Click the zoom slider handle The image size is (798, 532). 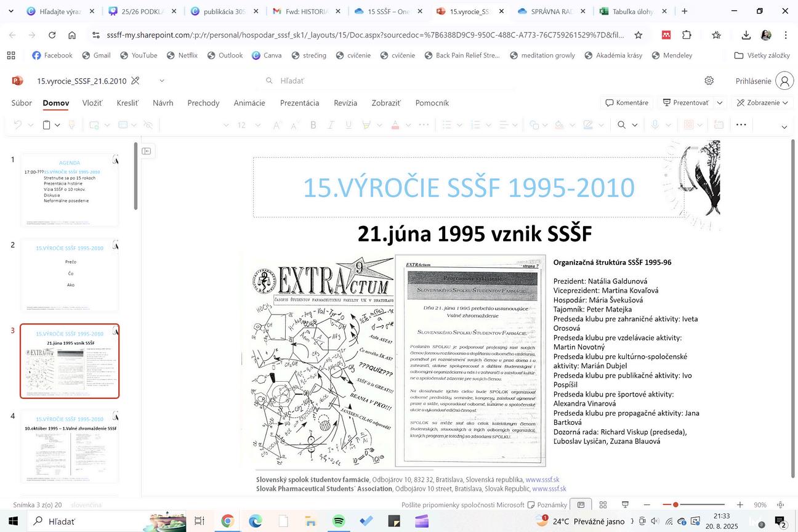[675, 505]
